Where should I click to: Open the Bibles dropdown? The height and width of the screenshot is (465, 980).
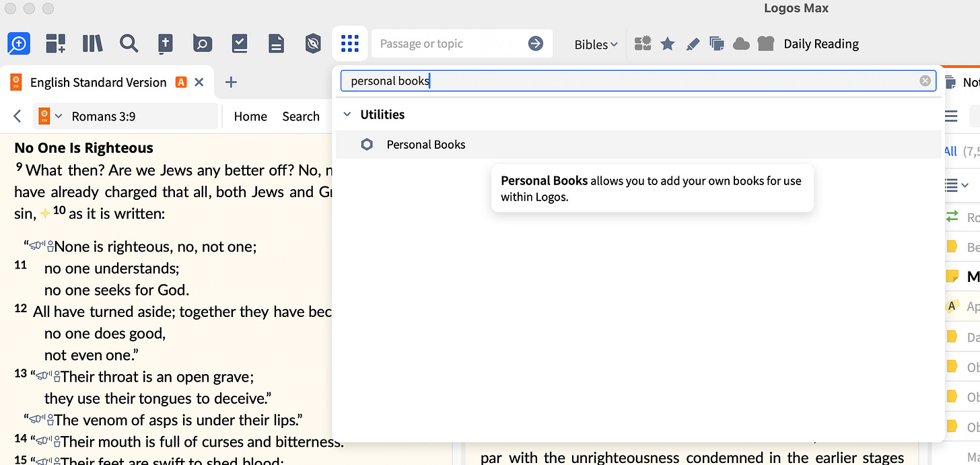tap(595, 44)
